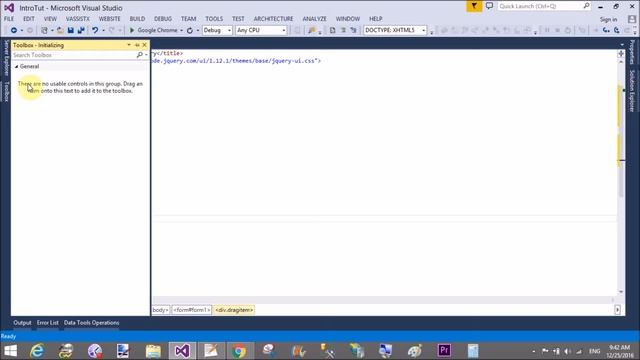Click the editor vertical scrollbar down arrow
This screenshot has width=640, height=360.
pyautogui.click(x=621, y=292)
